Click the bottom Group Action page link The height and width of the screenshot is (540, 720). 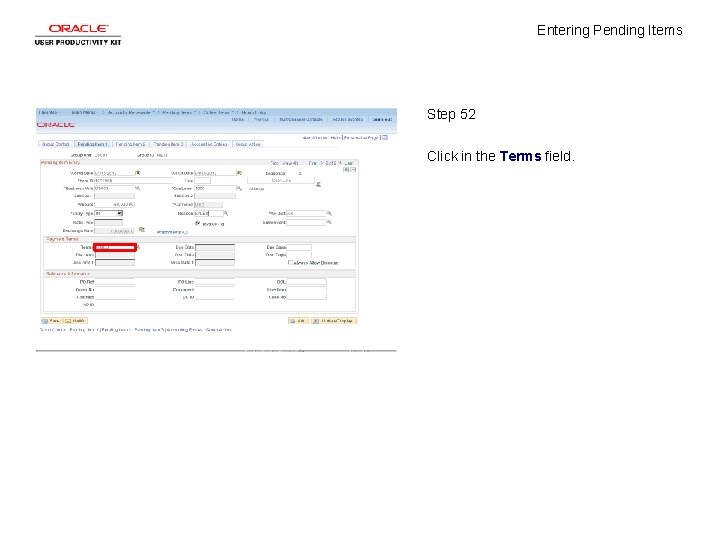pyautogui.click(x=219, y=330)
